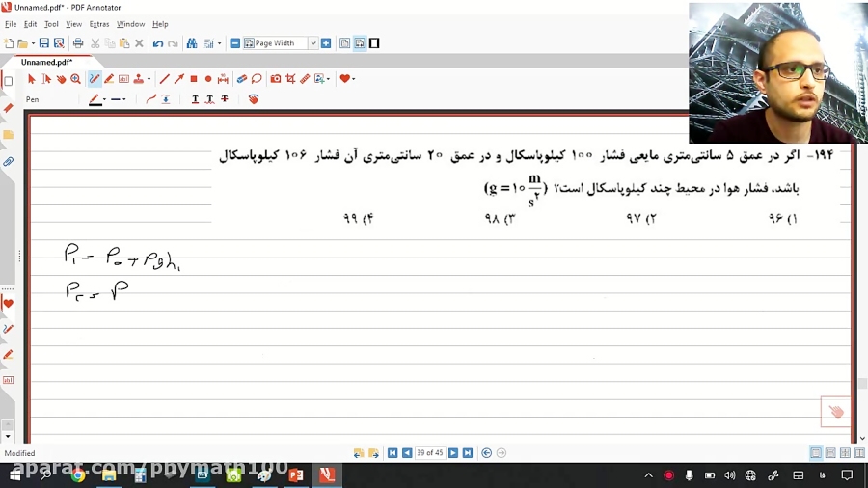Toggle underline text markup style
Viewport: 868px width, 488px height.
tap(195, 99)
